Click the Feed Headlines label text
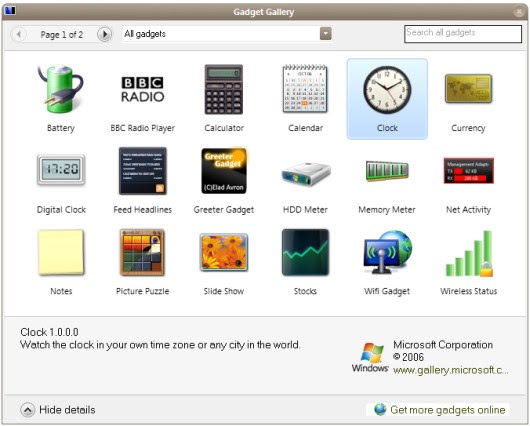Screen dimensions: 530x426 143,210
